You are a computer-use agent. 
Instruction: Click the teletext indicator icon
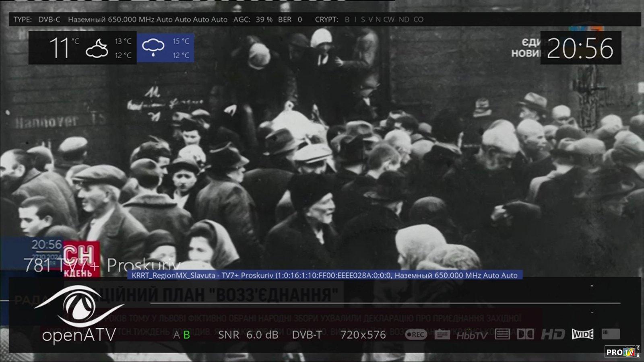coord(502,334)
